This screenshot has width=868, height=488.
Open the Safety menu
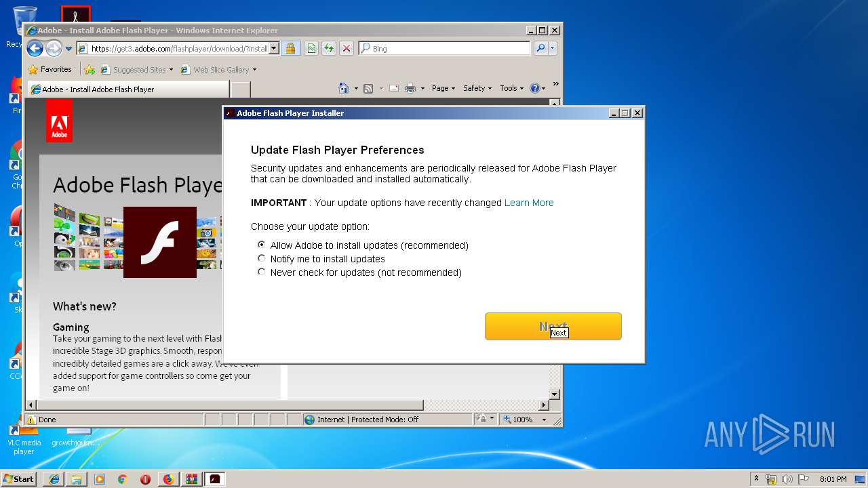pyautogui.click(x=477, y=88)
